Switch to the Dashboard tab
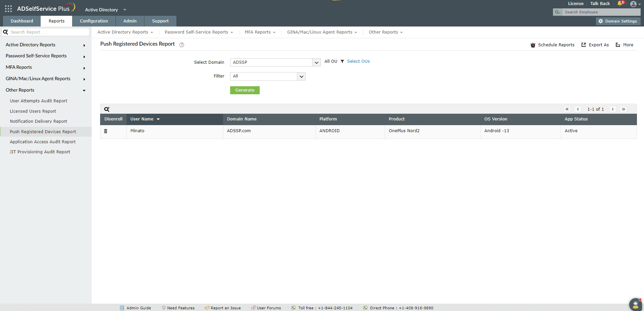The height and width of the screenshot is (311, 644). pyautogui.click(x=22, y=21)
